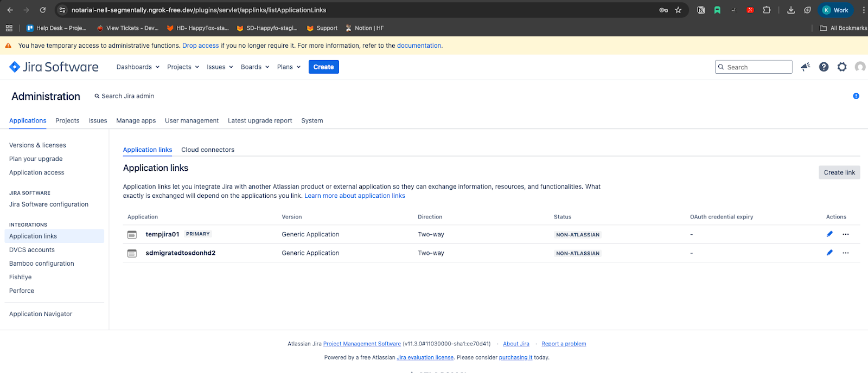868x373 pixels.
Task: Switch to the Cloud connectors tab
Action: pyautogui.click(x=208, y=150)
